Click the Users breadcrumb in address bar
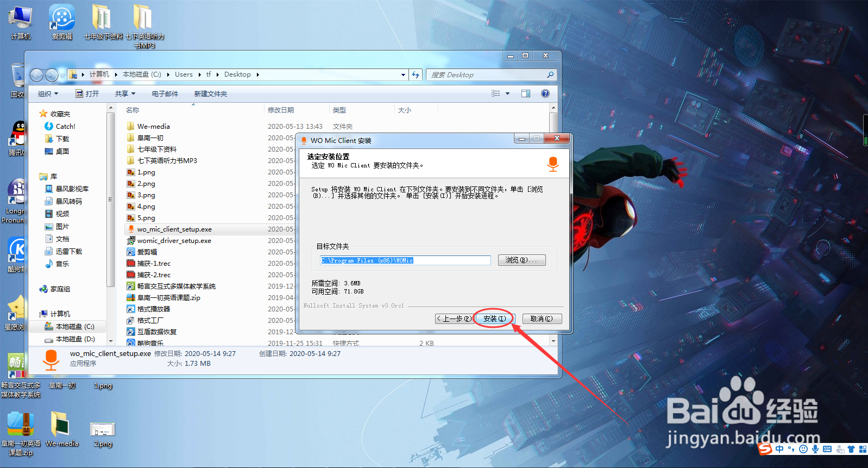 [x=184, y=74]
